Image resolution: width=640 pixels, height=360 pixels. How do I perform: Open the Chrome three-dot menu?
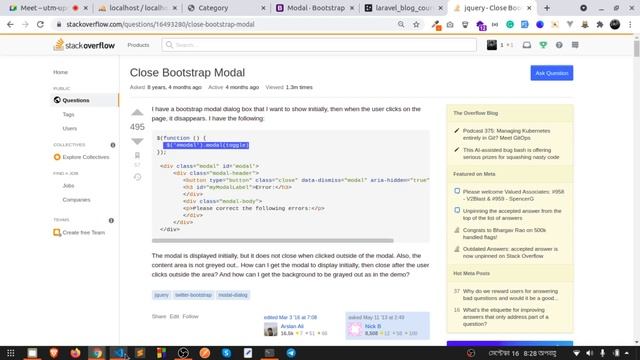click(630, 24)
